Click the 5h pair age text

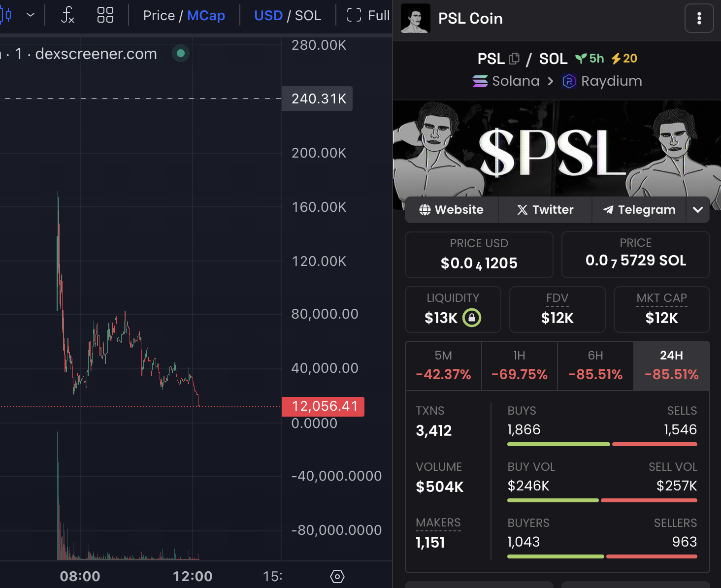click(596, 59)
